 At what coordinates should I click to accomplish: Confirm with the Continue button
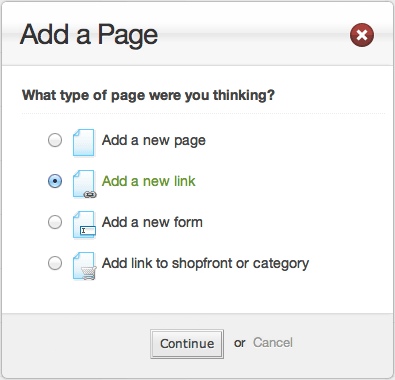point(187,344)
